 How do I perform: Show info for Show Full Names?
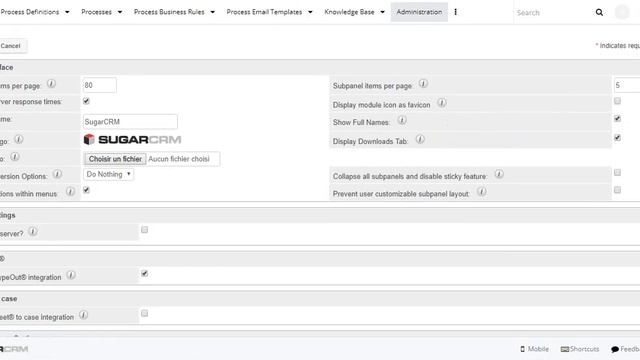tap(402, 120)
